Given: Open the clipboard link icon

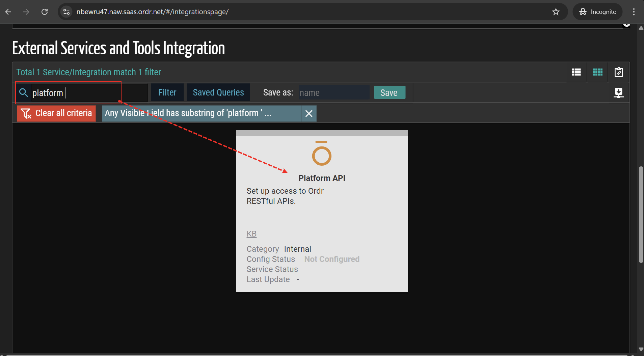Looking at the screenshot, I should pos(619,72).
